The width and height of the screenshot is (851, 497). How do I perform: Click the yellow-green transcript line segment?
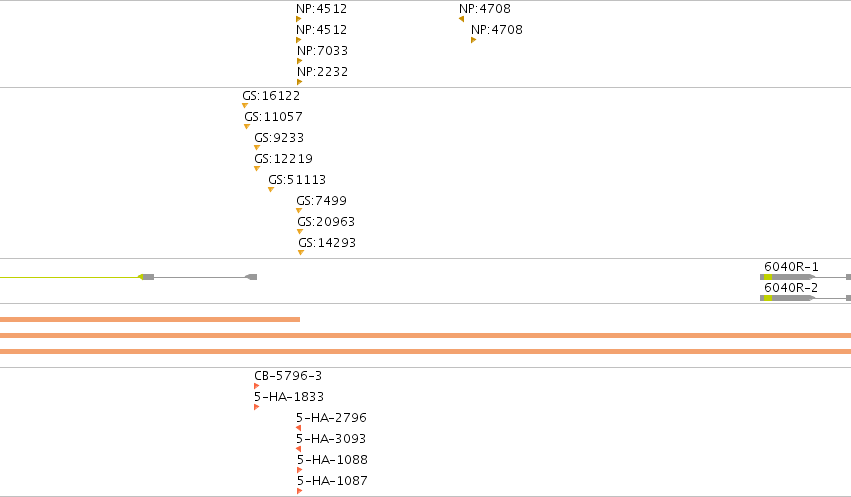tap(69, 277)
